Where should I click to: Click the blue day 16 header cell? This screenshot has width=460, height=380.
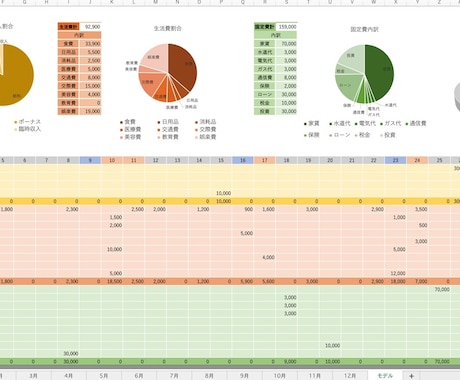(x=243, y=160)
